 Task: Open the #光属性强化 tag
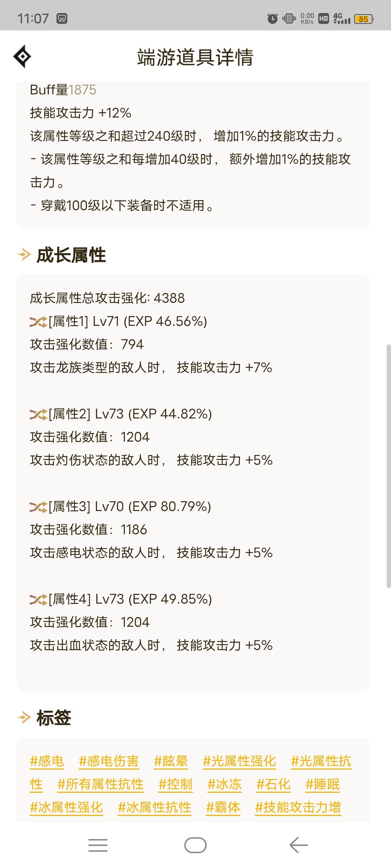239,761
